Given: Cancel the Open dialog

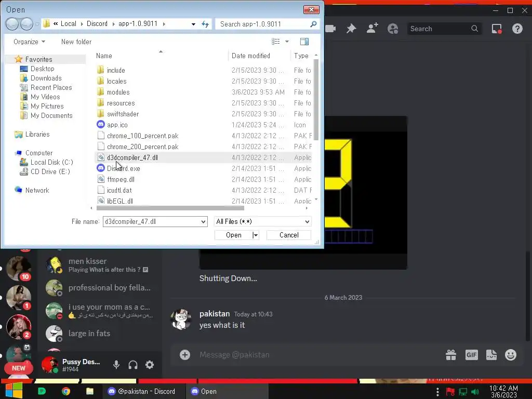Looking at the screenshot, I should click(289, 235).
